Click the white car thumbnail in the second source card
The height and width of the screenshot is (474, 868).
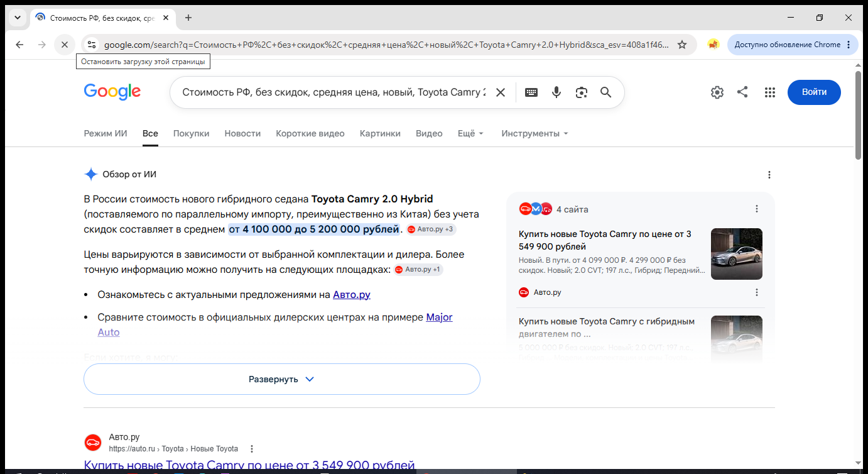tap(737, 338)
